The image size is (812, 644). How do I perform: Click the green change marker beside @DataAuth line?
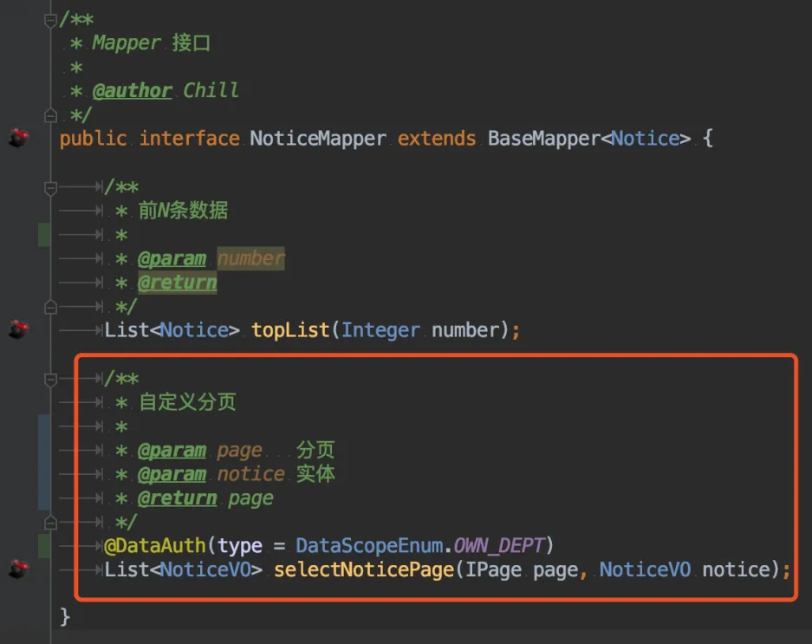44,546
